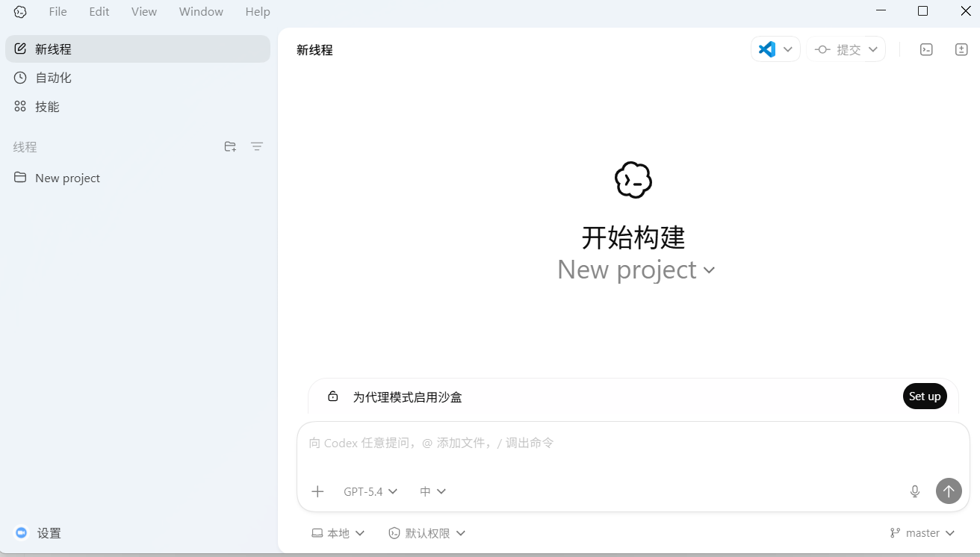Click the VS Code open-in-editor icon
Screen dimensions: 980x557
766,49
